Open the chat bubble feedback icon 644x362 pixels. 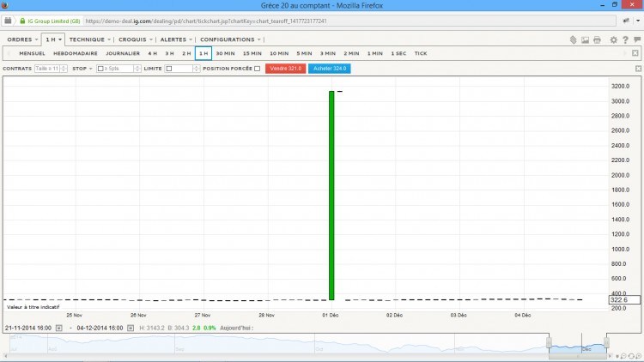637,39
